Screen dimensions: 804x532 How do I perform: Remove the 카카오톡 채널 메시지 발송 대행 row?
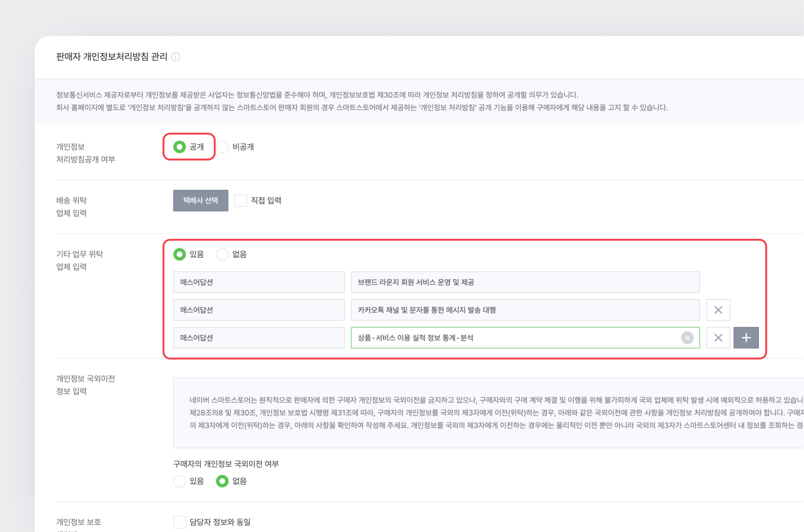pyautogui.click(x=718, y=310)
